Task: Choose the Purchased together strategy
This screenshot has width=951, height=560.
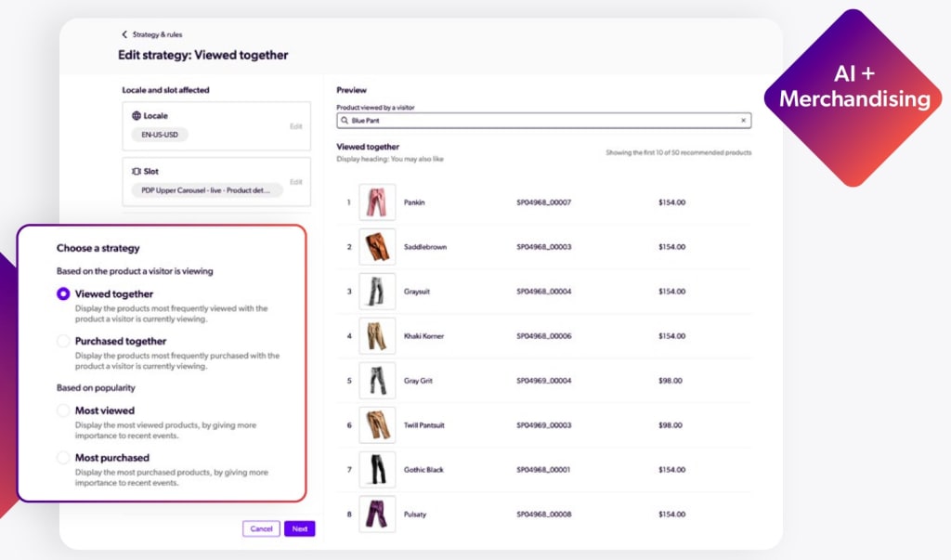Action: click(x=63, y=341)
